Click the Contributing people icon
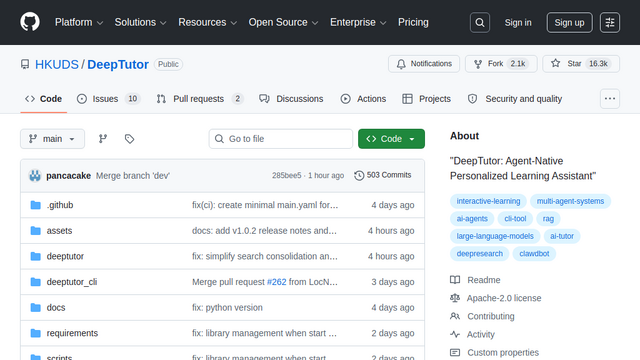The image size is (640, 360). coord(455,316)
